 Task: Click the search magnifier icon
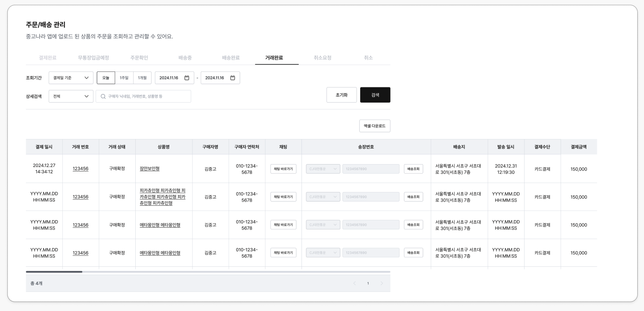point(103,97)
